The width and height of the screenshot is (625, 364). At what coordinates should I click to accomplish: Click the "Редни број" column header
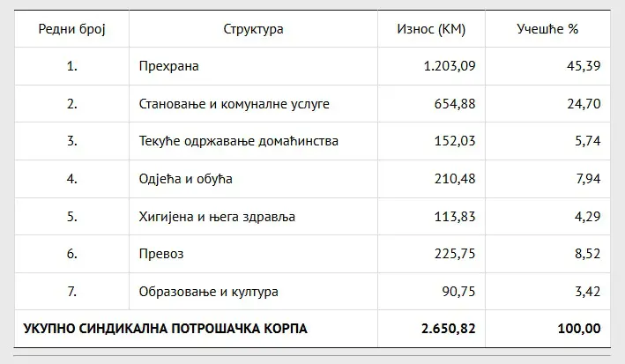coord(71,29)
